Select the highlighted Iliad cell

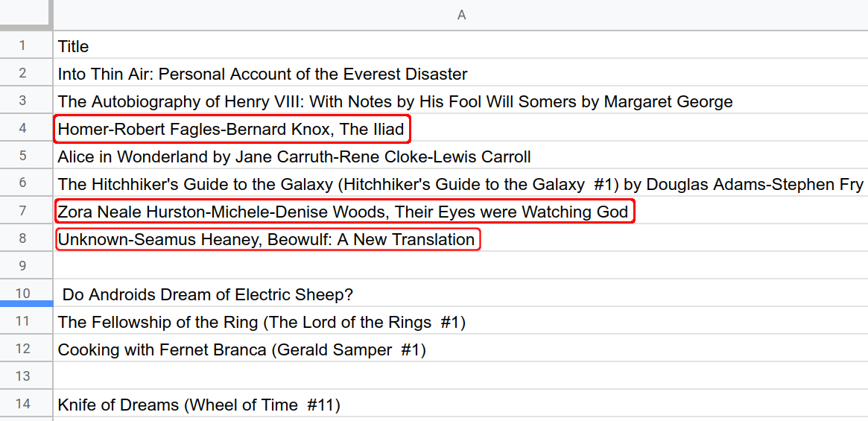(231, 130)
